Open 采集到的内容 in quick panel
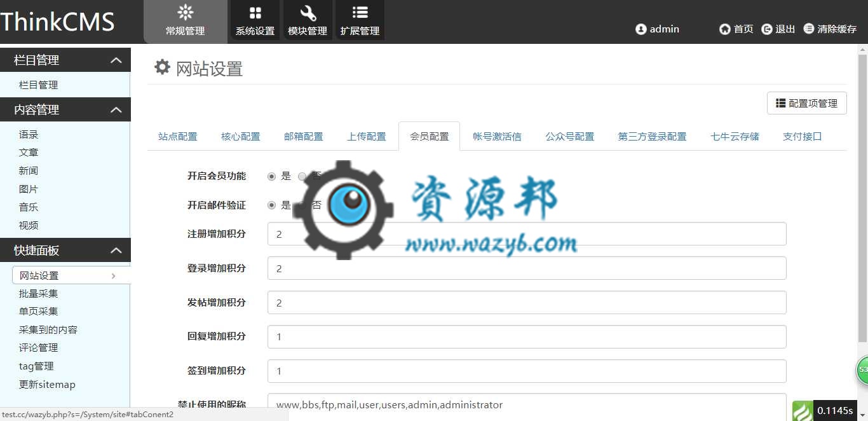This screenshot has width=868, height=421. click(48, 330)
